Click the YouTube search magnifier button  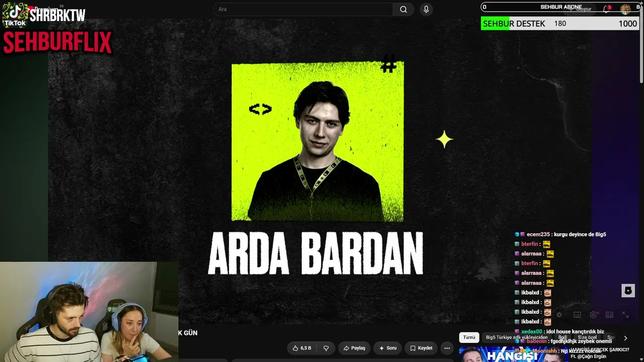pyautogui.click(x=404, y=9)
